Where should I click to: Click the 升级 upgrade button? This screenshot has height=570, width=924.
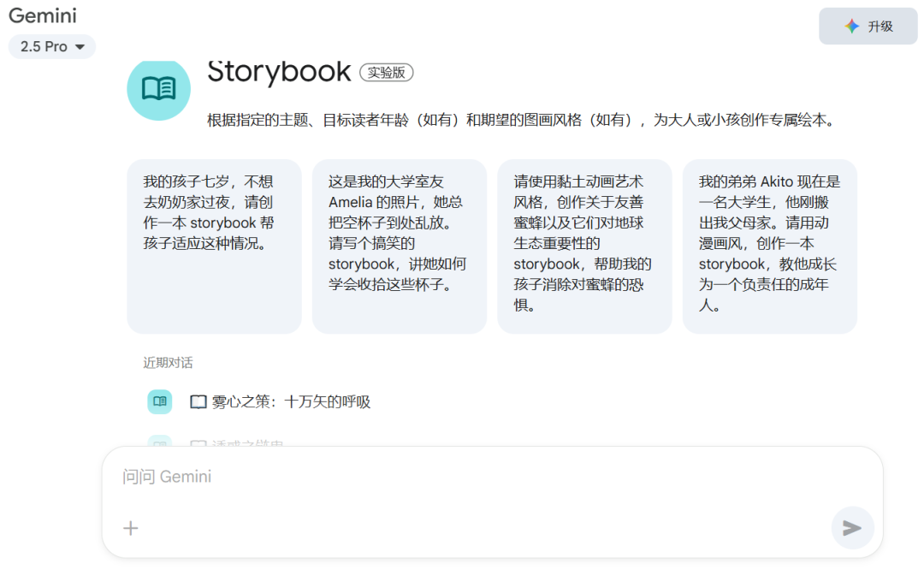pos(868,27)
